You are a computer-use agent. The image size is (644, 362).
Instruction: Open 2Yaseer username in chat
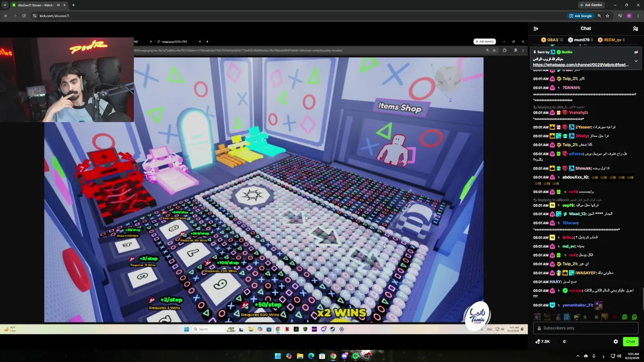tap(584, 127)
